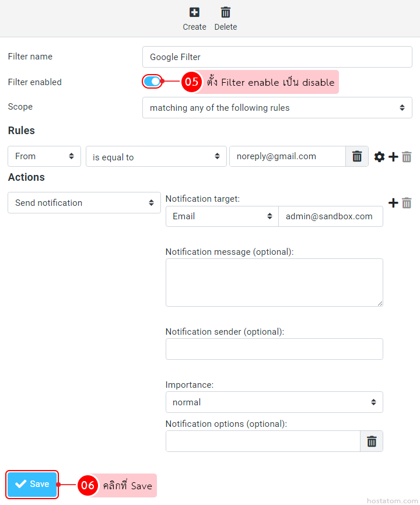Click the Notification message text area
Viewport: 420px width, 505px height.
click(x=274, y=282)
